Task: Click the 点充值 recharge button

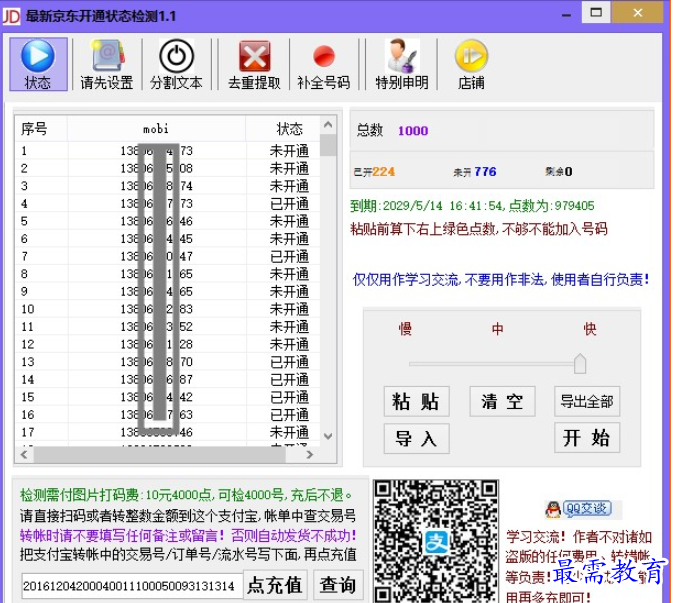Action: pyautogui.click(x=275, y=585)
